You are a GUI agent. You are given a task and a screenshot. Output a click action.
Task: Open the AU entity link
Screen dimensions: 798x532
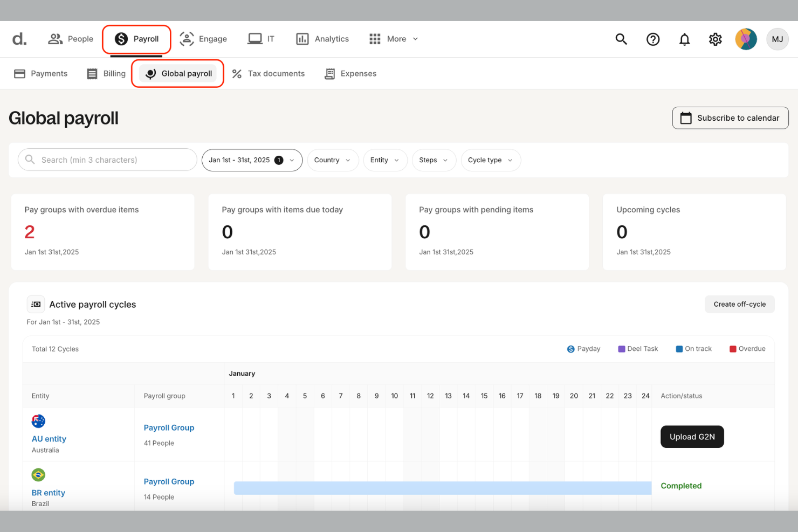point(49,439)
